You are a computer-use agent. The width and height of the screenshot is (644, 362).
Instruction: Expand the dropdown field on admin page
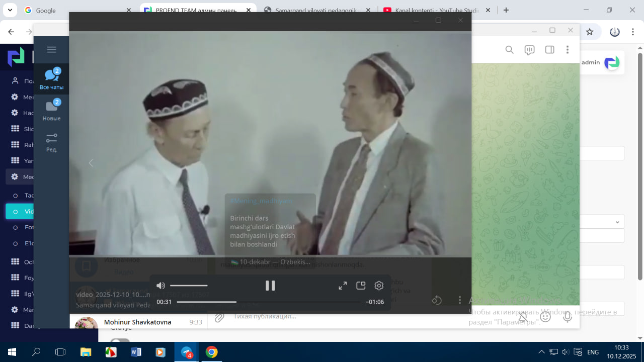point(617,222)
